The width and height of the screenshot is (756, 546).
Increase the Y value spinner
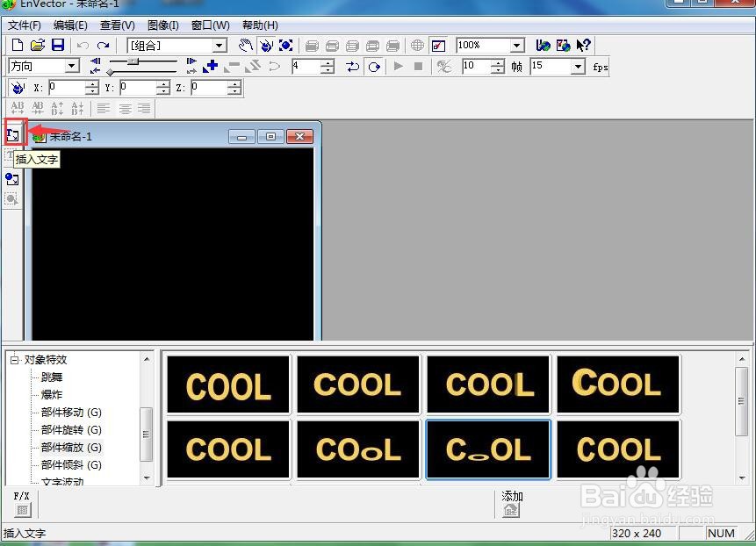tap(163, 84)
